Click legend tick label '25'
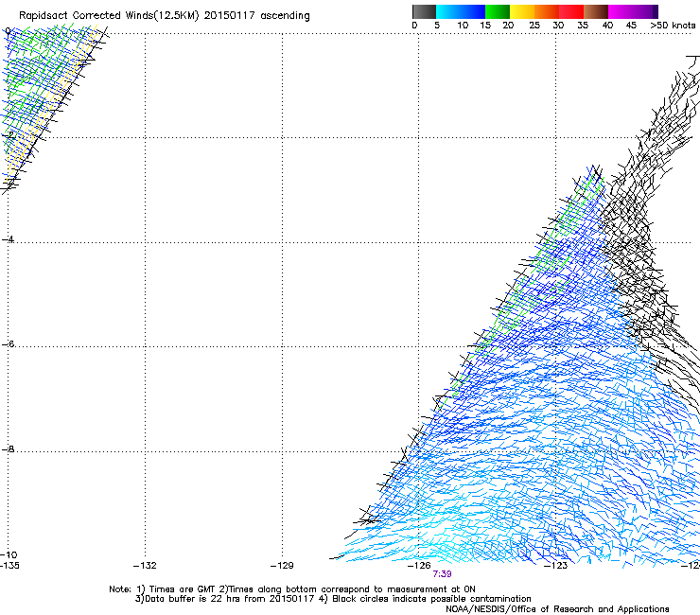 534,26
